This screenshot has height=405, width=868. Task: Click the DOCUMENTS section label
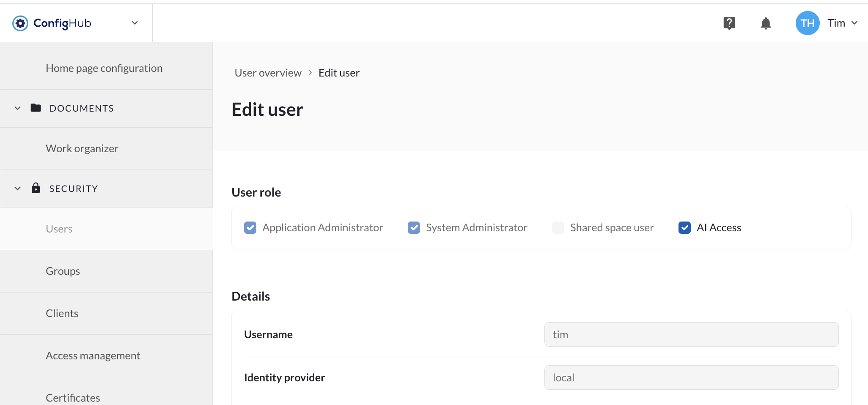point(82,108)
